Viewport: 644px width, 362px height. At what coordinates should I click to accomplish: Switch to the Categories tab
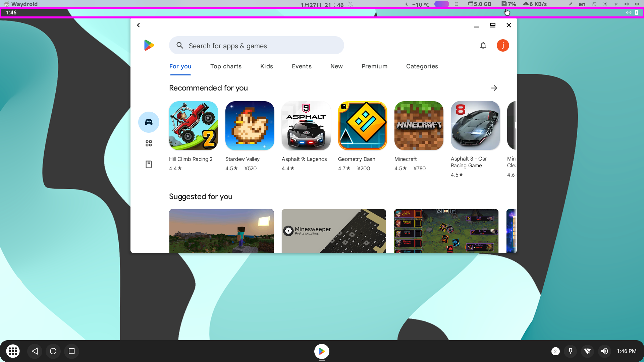click(x=422, y=66)
